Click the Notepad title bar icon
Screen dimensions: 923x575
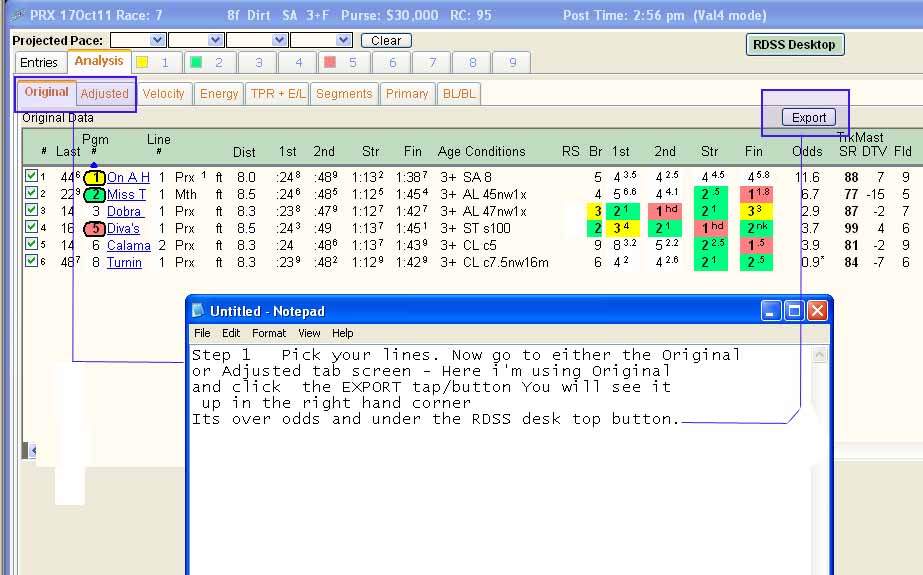(x=198, y=311)
